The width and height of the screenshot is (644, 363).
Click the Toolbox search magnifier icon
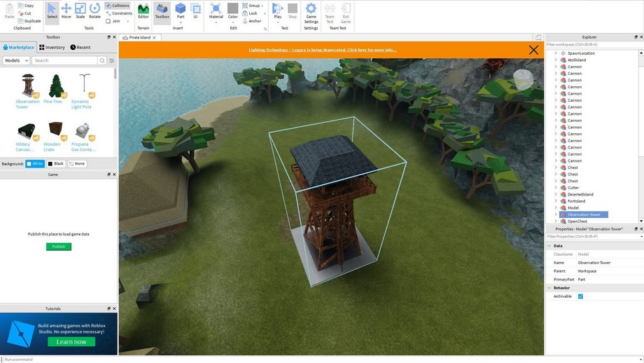click(x=102, y=60)
